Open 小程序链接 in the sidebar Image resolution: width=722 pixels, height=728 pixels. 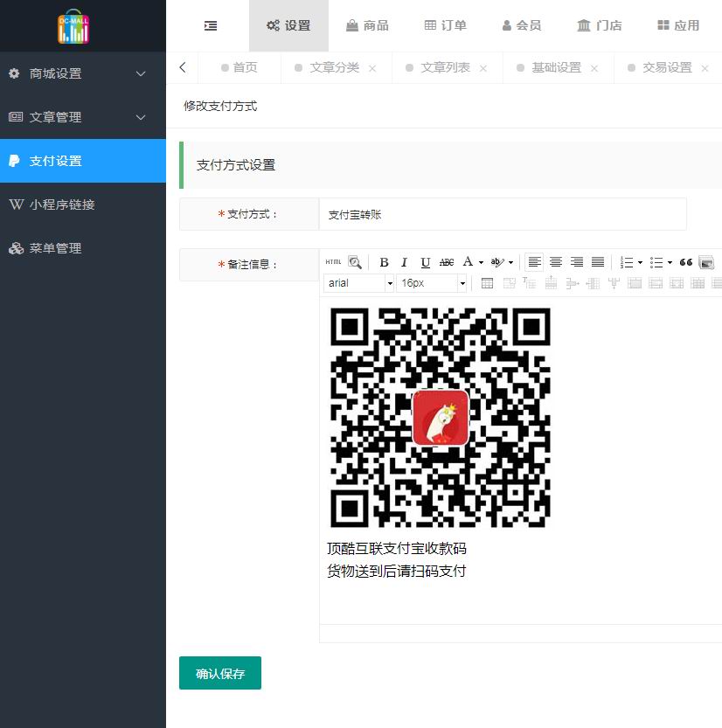(83, 205)
